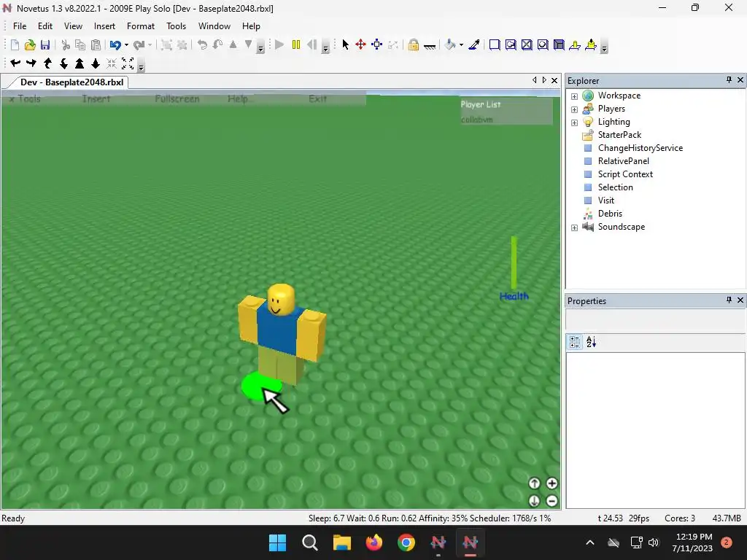Click the Undo arrow icon
747x560 pixels.
(x=115, y=44)
